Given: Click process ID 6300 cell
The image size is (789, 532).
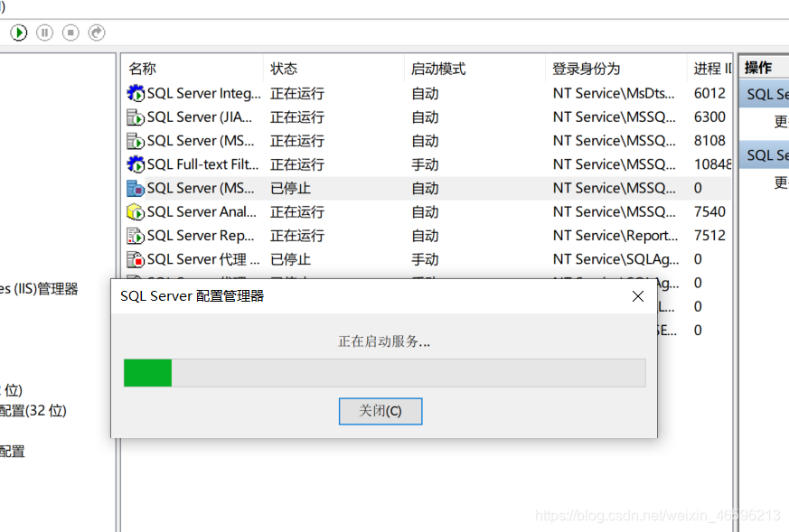Looking at the screenshot, I should 709,117.
